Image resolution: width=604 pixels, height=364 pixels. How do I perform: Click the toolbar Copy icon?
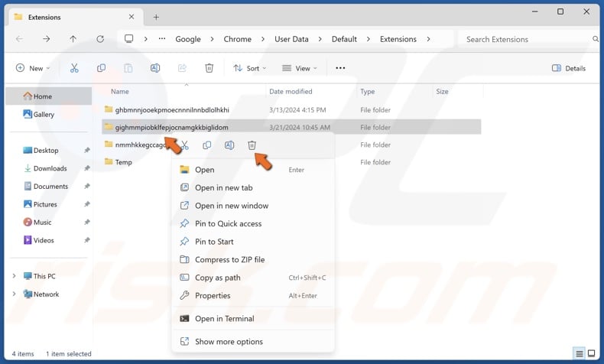(102, 68)
